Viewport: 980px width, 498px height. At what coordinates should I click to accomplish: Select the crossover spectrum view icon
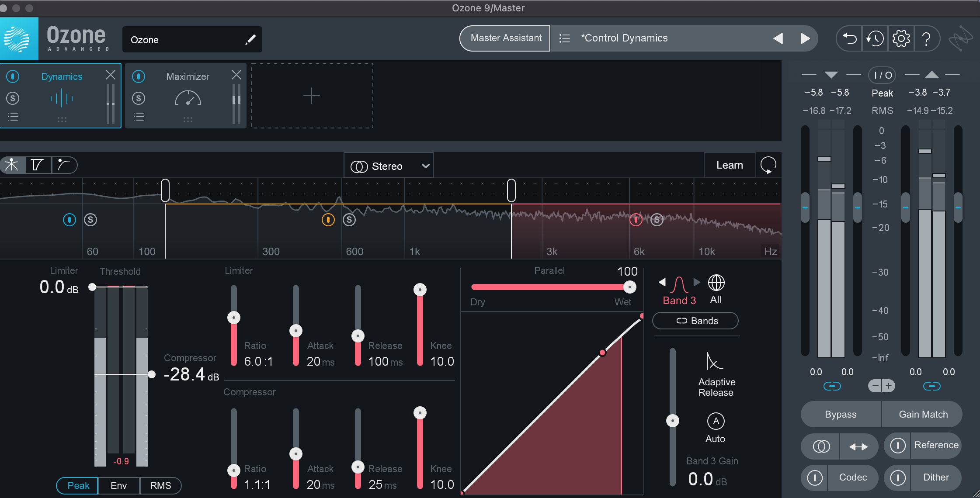pos(12,165)
